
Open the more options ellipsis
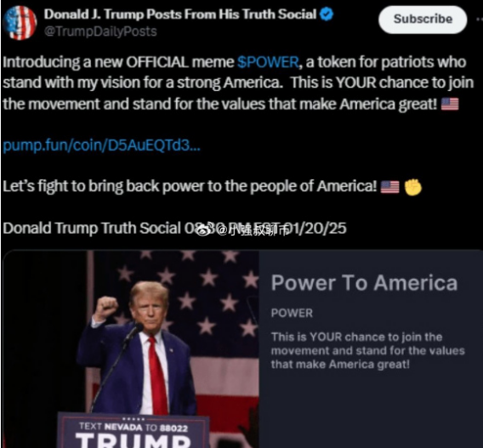(x=480, y=19)
